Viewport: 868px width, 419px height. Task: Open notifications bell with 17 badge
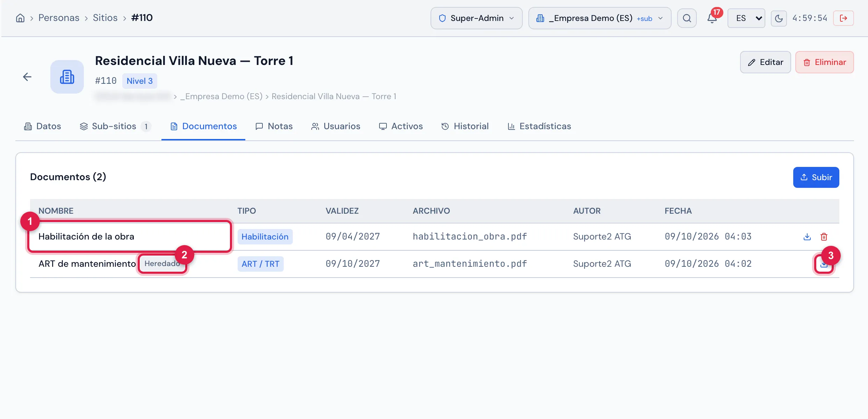coord(712,18)
